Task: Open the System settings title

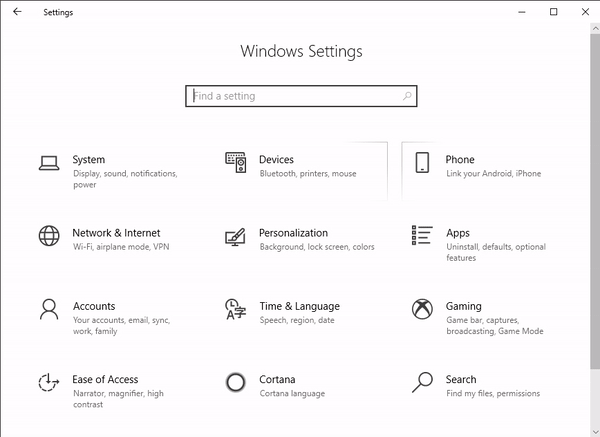Action: point(89,159)
